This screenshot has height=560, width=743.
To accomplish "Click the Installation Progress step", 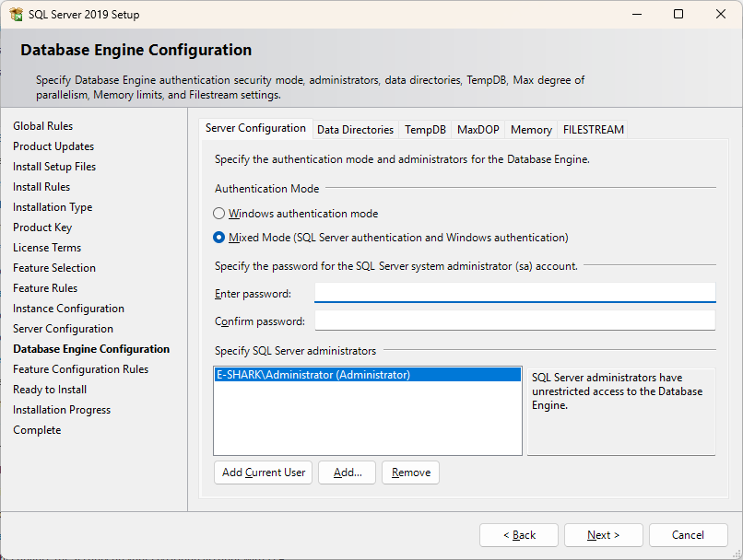I will (x=62, y=410).
